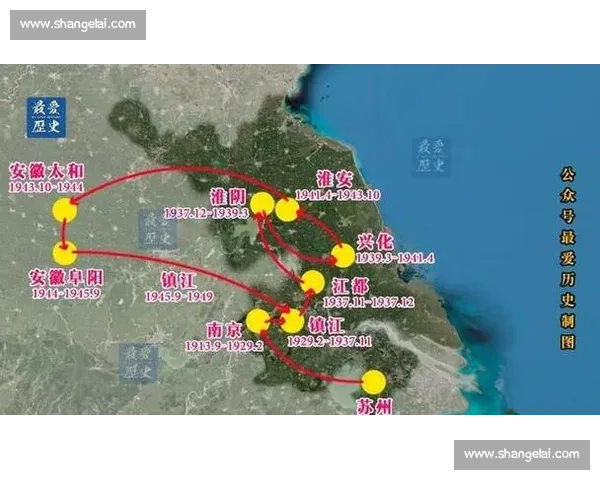
Task: Click the 兴化 place name
Action: tap(375, 242)
